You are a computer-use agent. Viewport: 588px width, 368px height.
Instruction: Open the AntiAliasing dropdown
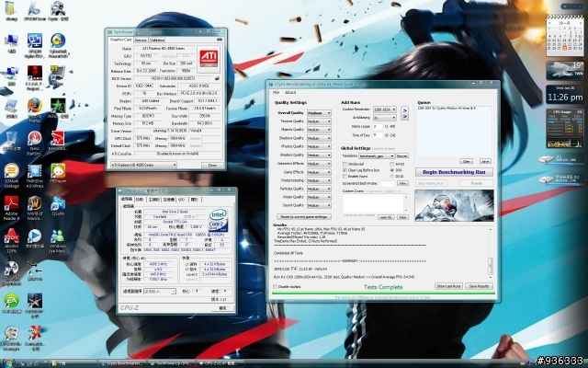384,118
